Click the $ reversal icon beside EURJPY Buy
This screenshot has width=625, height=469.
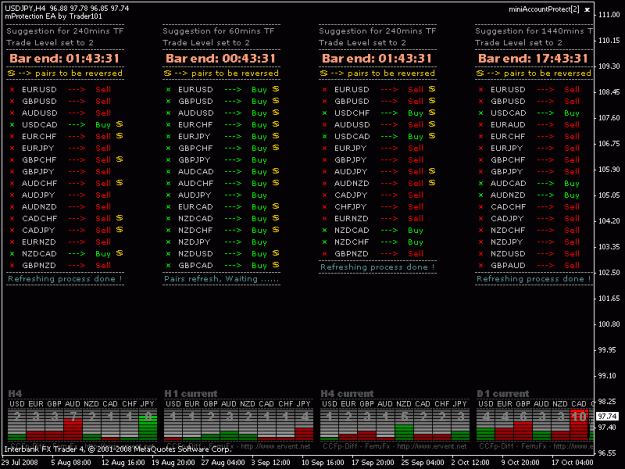pyautogui.click(x=275, y=136)
